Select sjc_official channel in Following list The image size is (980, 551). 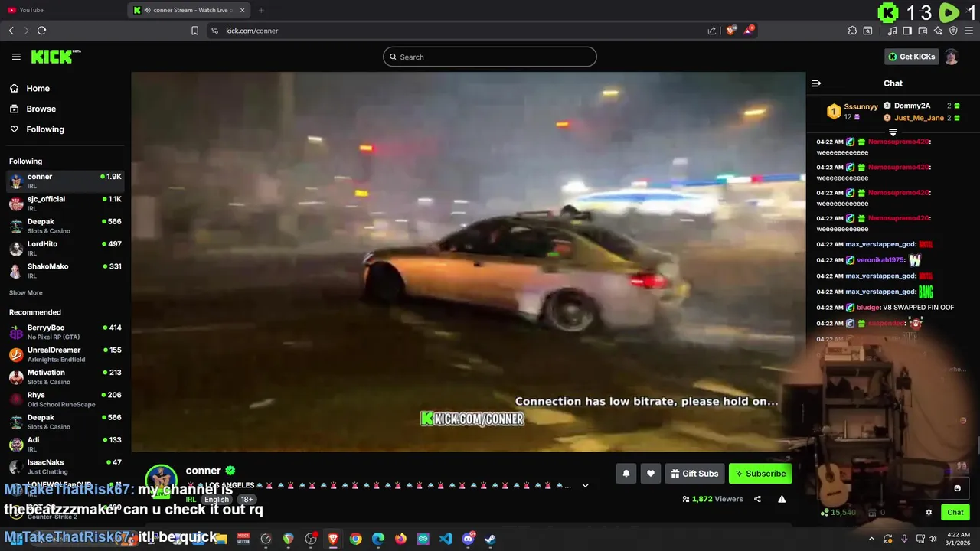pos(65,203)
